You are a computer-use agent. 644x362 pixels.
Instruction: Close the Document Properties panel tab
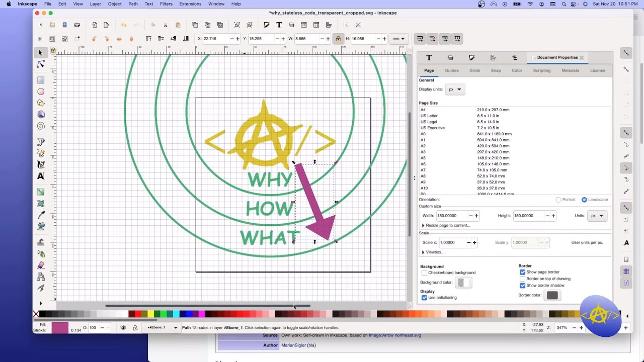pos(582,57)
